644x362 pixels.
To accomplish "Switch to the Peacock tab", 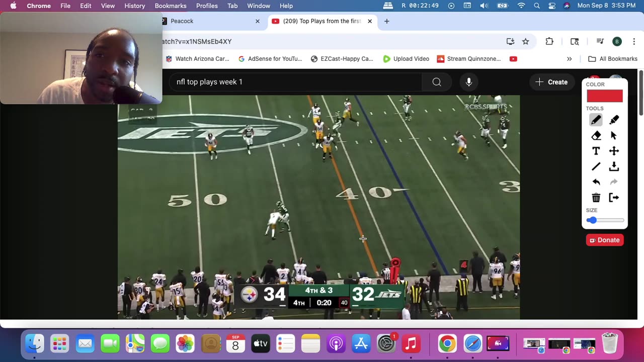I will 211,21.
